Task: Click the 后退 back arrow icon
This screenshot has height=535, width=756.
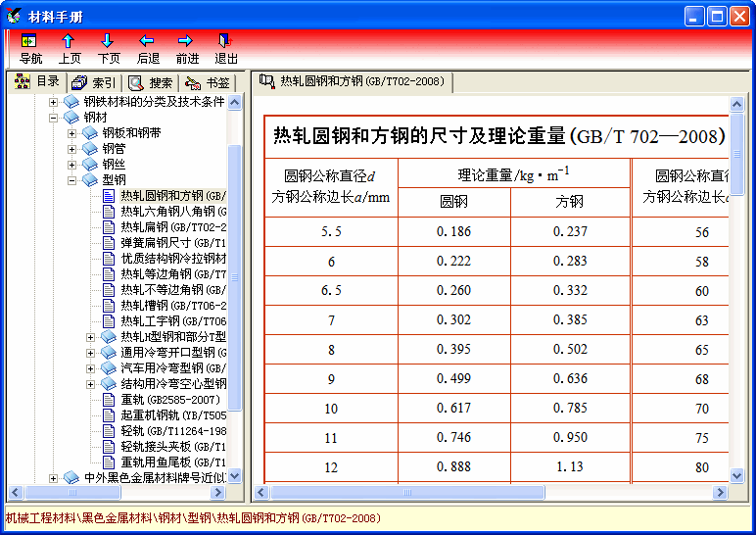Action: click(x=148, y=48)
